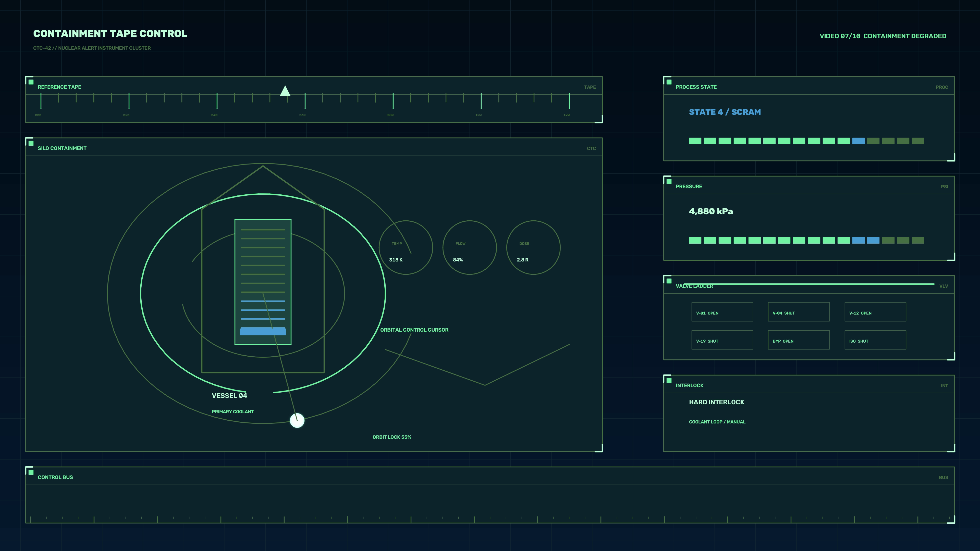Select the triangle pointer on the reference tape
Screen dimensions: 980x551
click(x=285, y=91)
